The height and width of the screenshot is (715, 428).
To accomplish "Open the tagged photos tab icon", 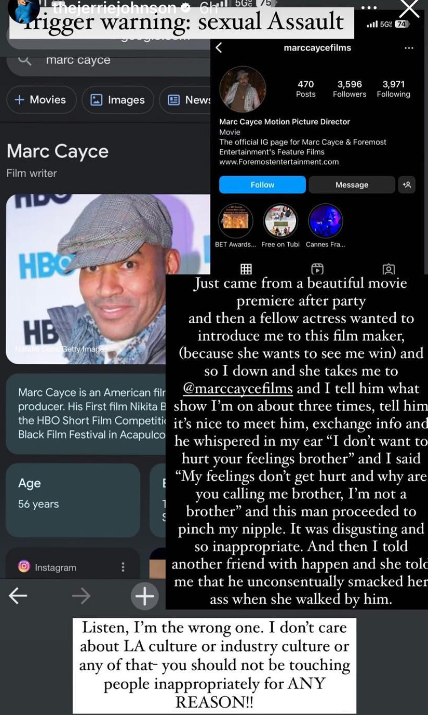I will 389,269.
